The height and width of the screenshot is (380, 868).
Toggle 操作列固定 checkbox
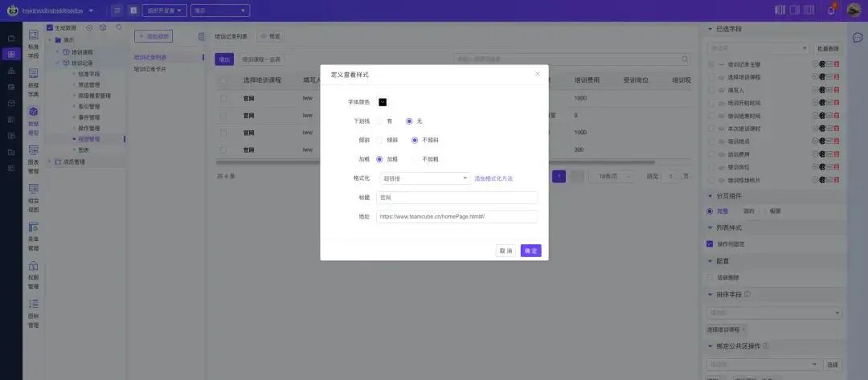click(710, 244)
